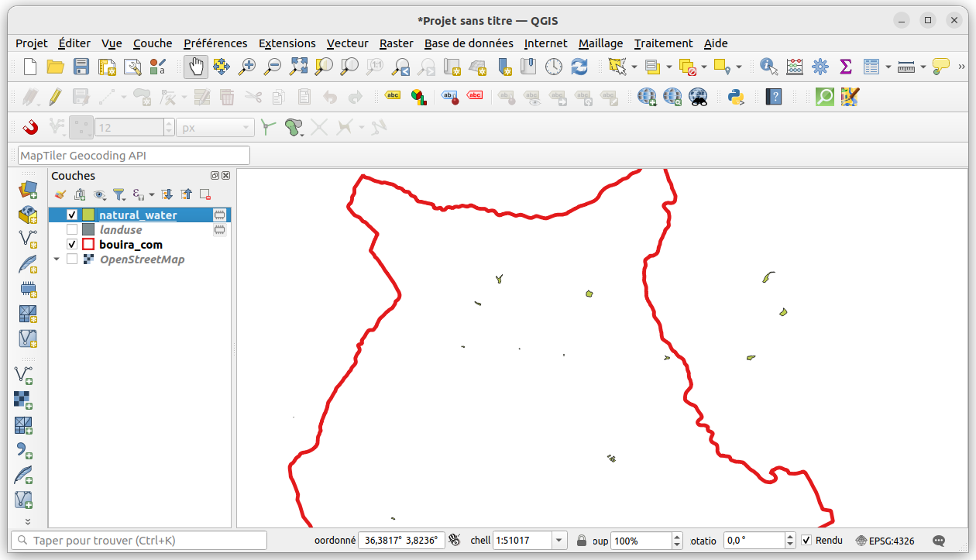
Task: Open the Vecteur menu
Action: 347,43
